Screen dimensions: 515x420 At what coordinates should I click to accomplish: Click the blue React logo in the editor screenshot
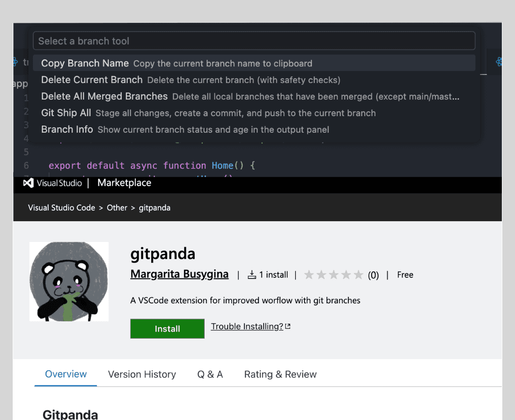499,62
